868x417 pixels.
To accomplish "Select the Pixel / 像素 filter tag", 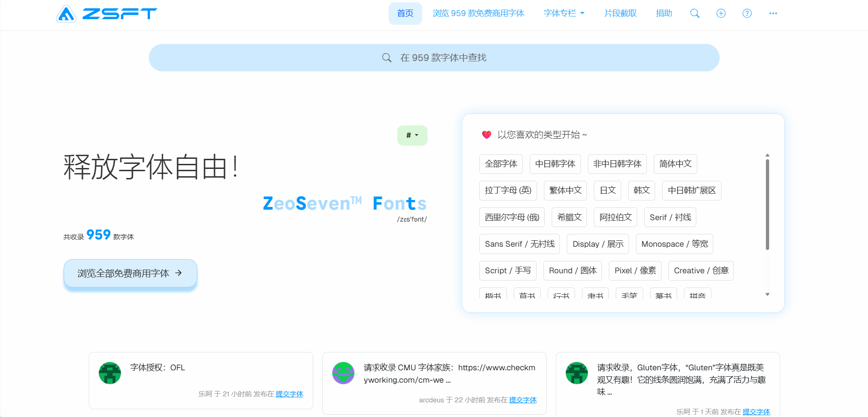I will click(x=635, y=271).
